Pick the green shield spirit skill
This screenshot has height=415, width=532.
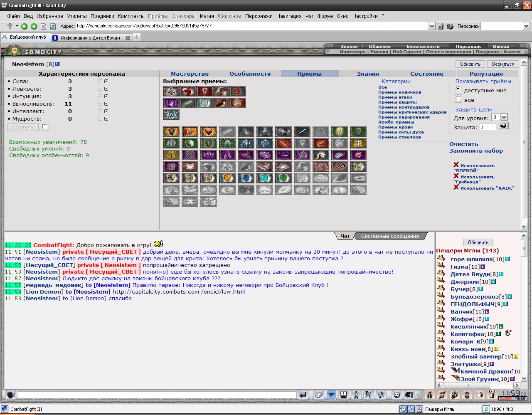click(x=283, y=178)
